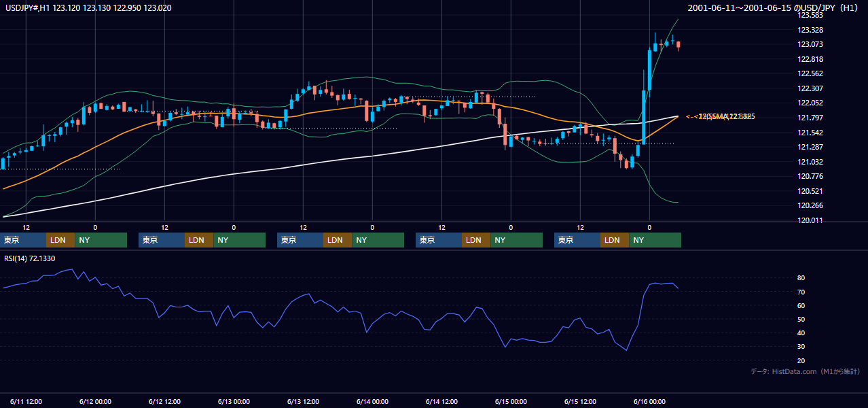This screenshot has width=868, height=408.
Task: Click the LDN session block for 6/15
Action: pos(615,240)
